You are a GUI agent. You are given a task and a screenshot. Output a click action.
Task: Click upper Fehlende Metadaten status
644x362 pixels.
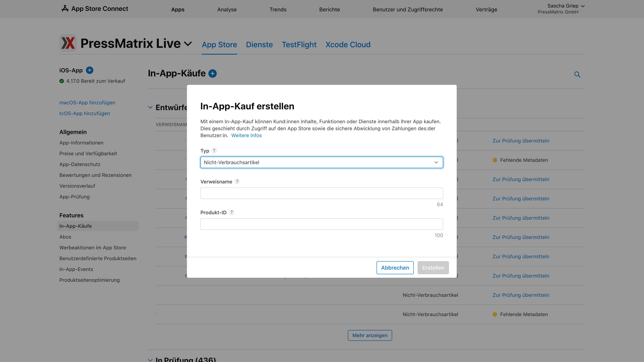pyautogui.click(x=520, y=160)
